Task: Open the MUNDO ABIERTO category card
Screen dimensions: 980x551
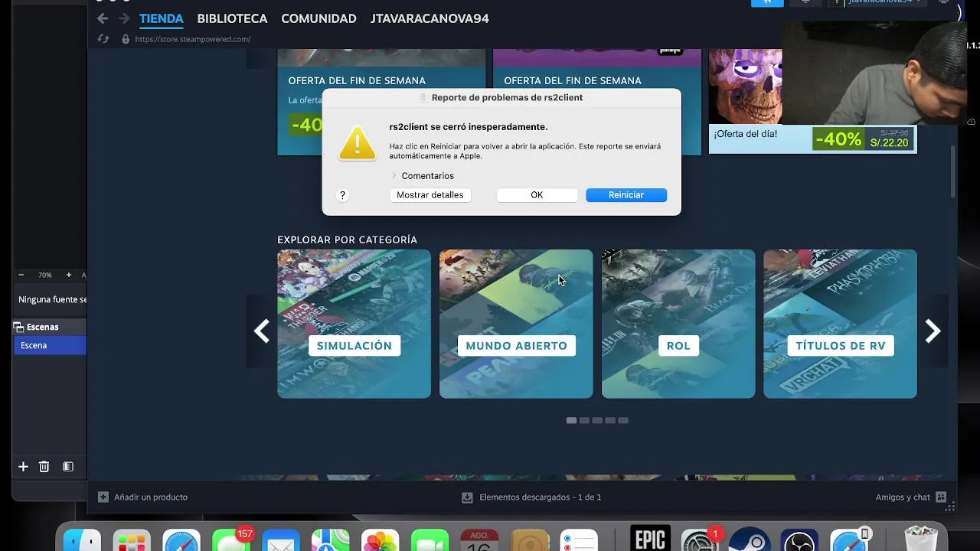Action: pyautogui.click(x=516, y=324)
